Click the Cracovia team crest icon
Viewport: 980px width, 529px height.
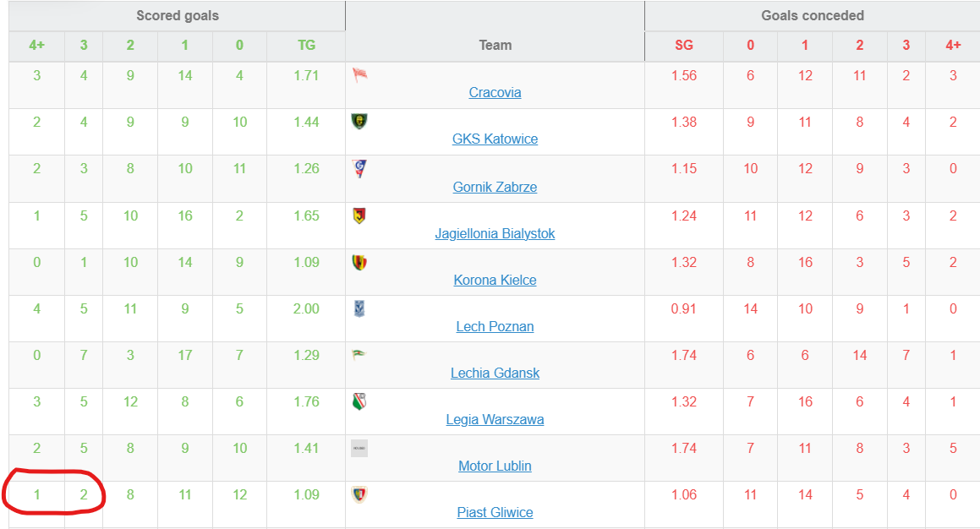tap(359, 75)
